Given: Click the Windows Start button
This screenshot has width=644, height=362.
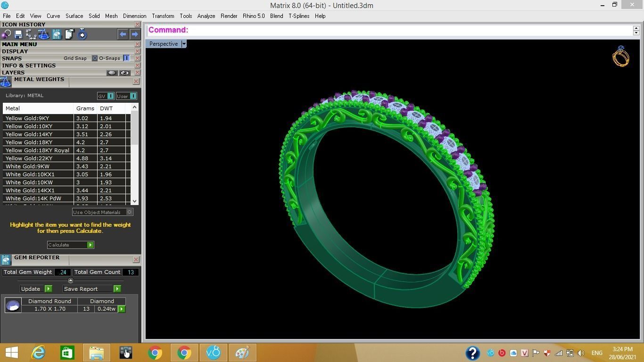Looking at the screenshot, I should click(x=11, y=353).
